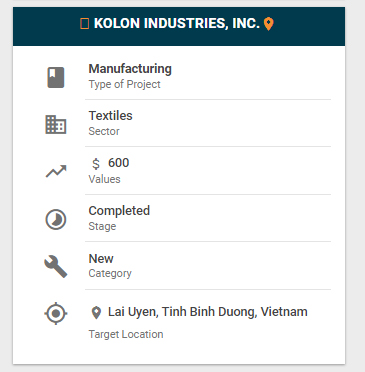Viewport: 365px width, 372px height.
Task: Click the Type of Project label
Action: pos(124,84)
